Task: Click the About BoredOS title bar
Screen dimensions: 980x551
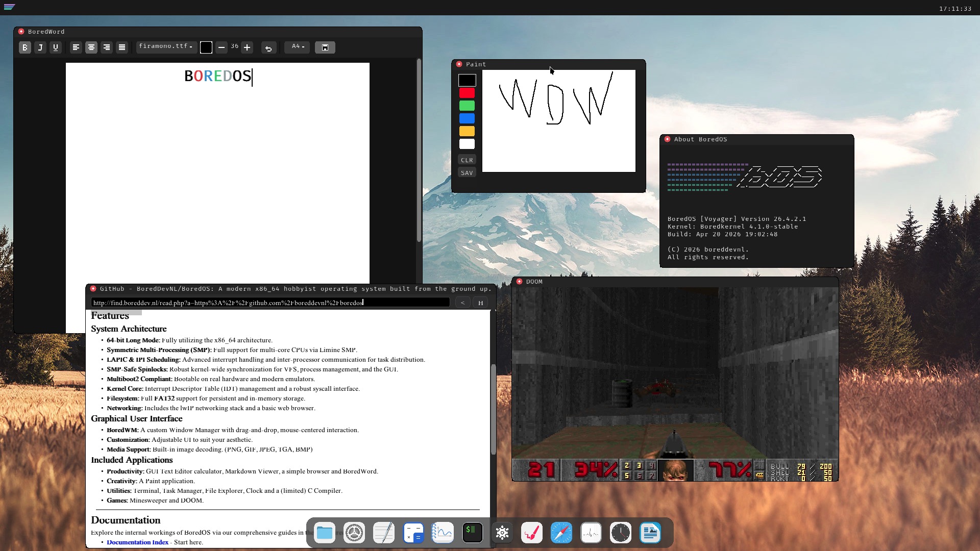Action: pyautogui.click(x=757, y=139)
